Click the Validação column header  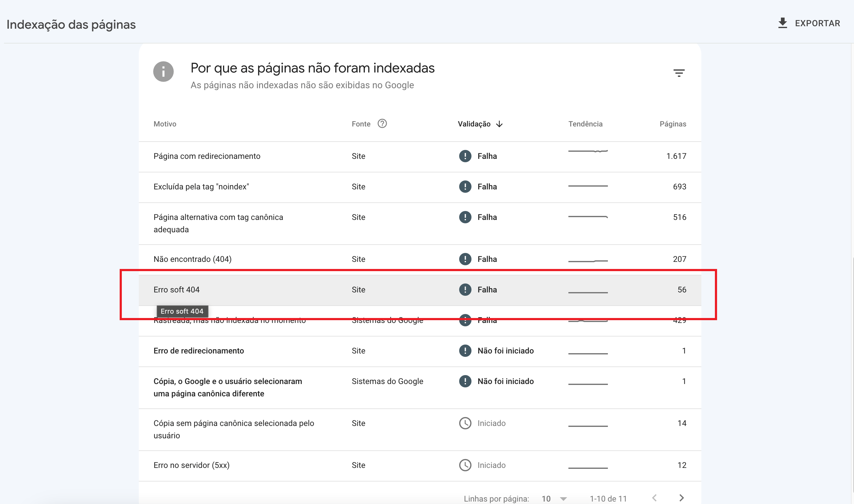tap(474, 124)
